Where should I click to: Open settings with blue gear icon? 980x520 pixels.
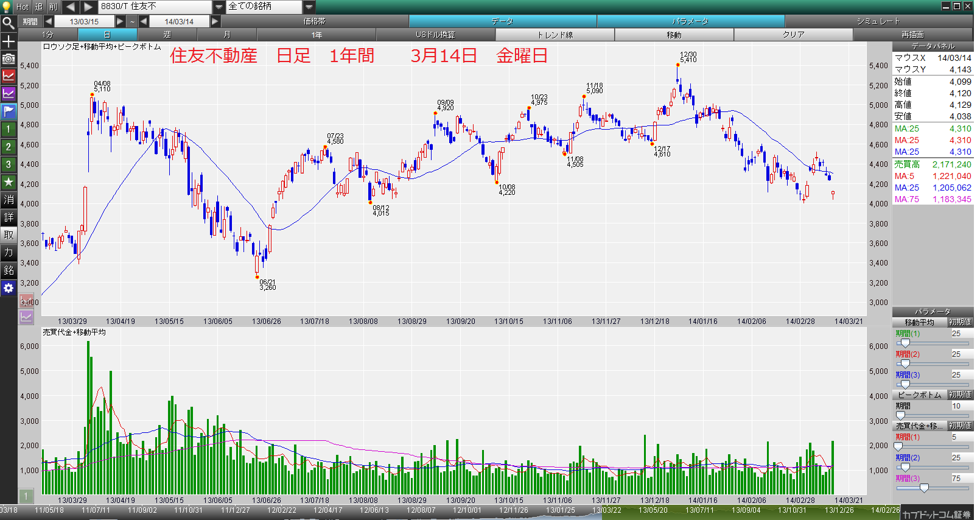[9, 288]
